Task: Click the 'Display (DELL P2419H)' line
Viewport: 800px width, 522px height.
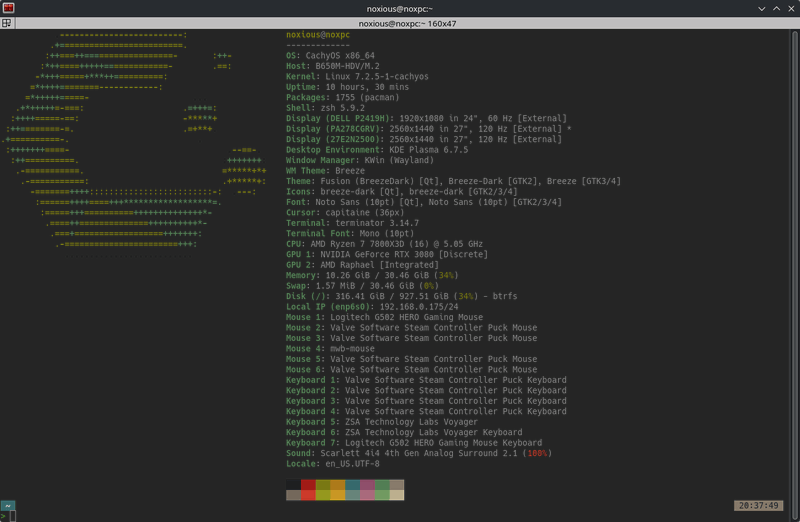Action: (x=426, y=118)
